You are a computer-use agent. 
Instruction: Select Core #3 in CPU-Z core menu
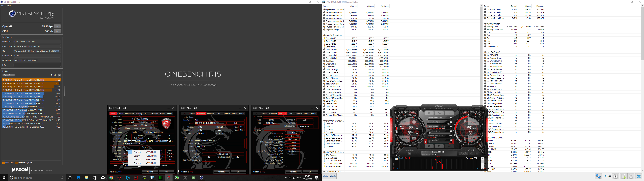pos(144,163)
